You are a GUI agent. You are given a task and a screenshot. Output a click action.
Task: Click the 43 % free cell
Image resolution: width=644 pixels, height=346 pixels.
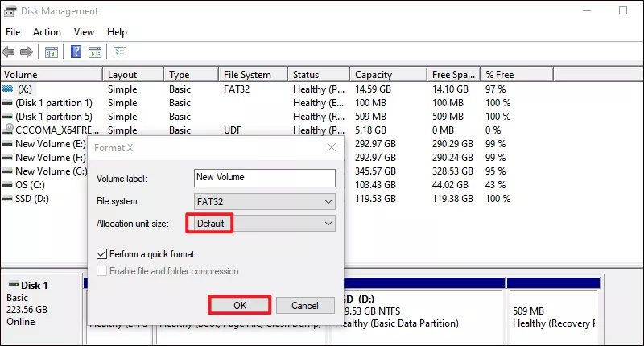click(x=495, y=185)
